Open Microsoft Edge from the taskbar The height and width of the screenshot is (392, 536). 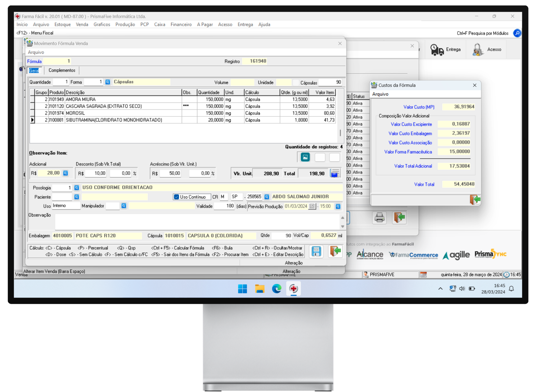click(x=276, y=289)
